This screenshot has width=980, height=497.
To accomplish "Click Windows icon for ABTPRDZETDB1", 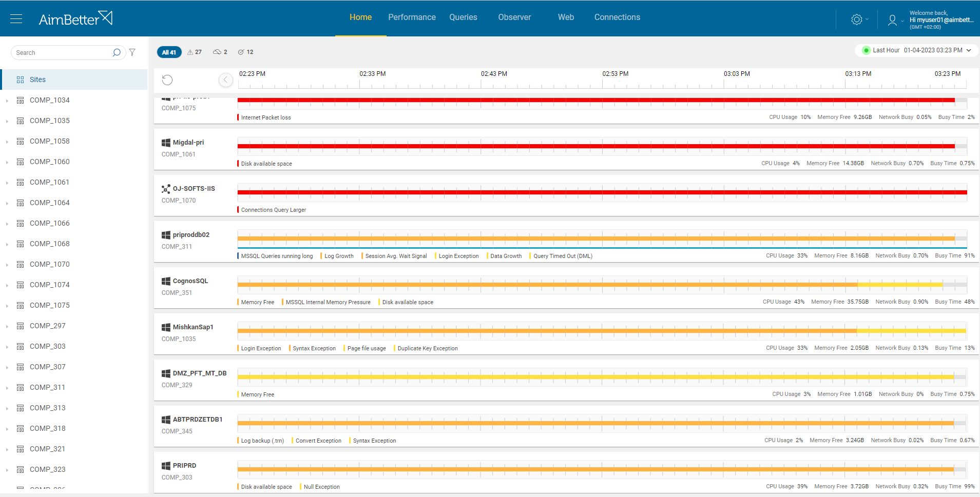I will tap(166, 420).
